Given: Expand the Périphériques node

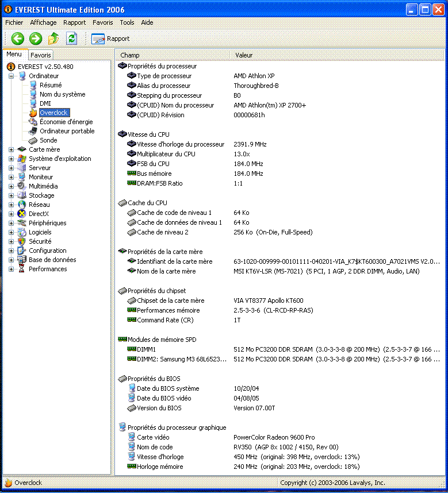Looking at the screenshot, I should pos(12,223).
